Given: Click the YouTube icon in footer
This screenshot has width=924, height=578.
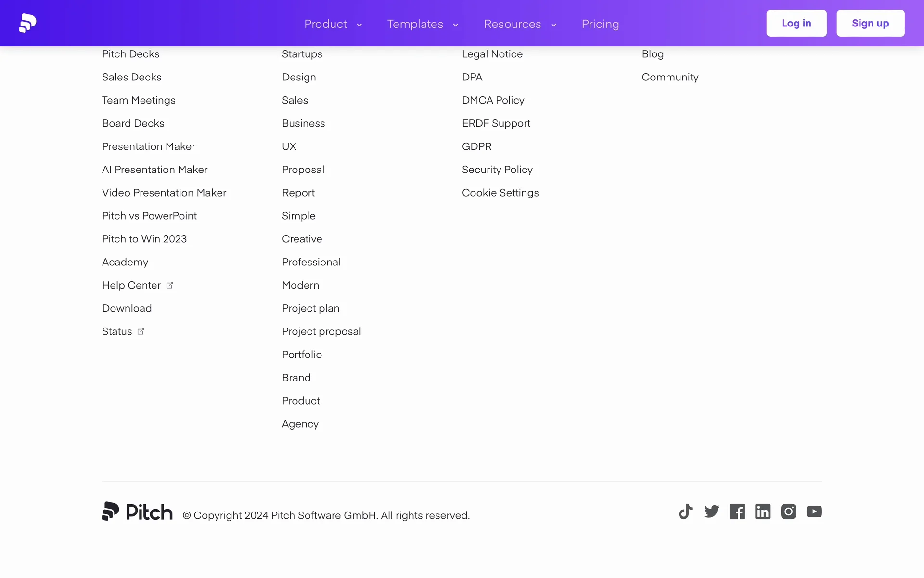Looking at the screenshot, I should coord(814,512).
